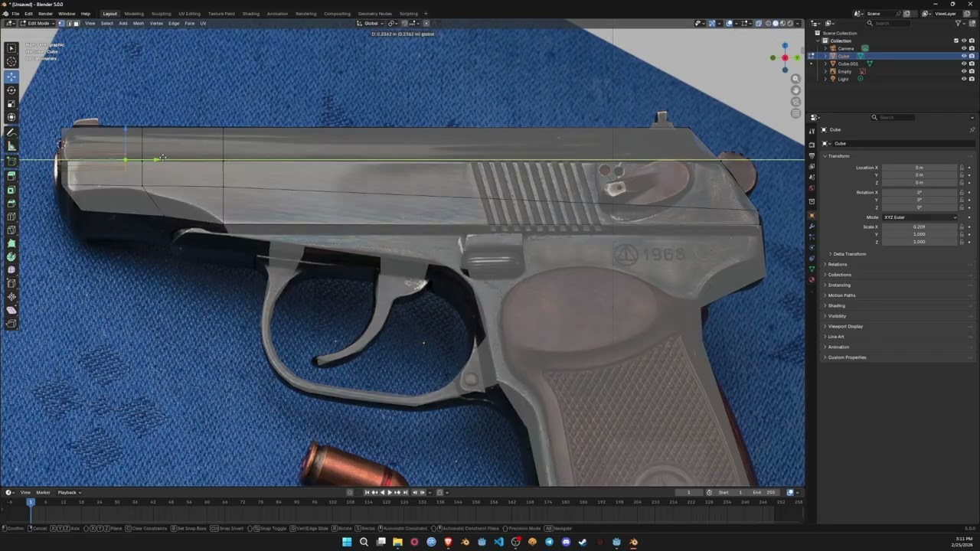Screen dimensions: 980x551
Task: Expand the Instancing panel
Action: pos(838,285)
